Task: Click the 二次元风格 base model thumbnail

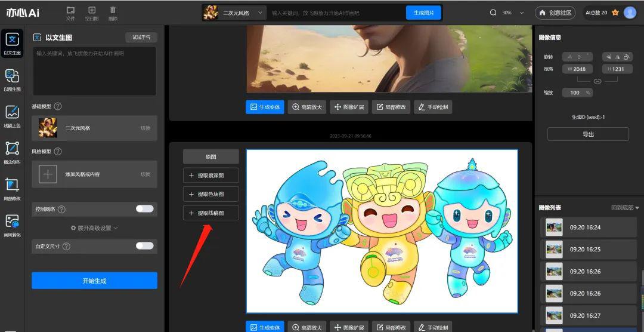Action: 48,128
